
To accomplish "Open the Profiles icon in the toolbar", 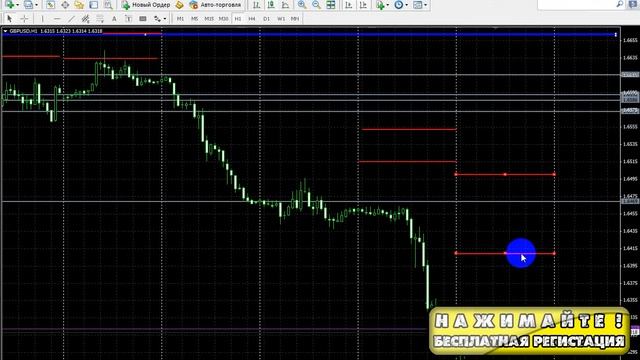I will pyautogui.click(x=28, y=4).
